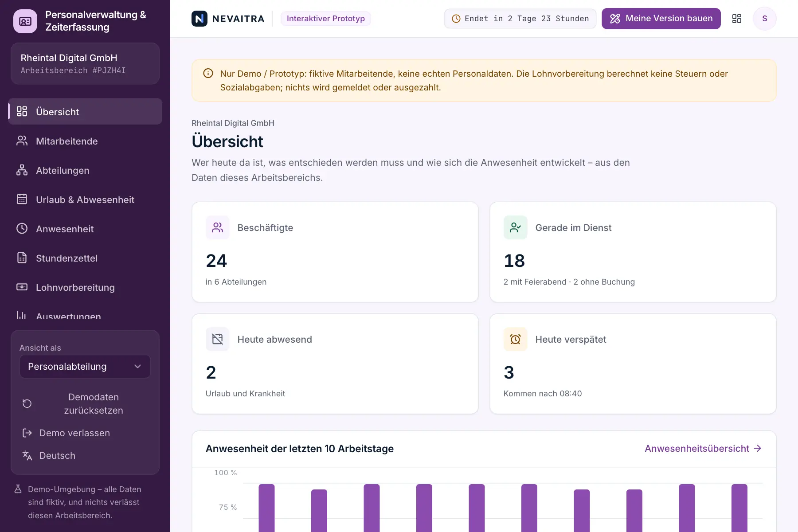Open Lohnvorbereitung menu item
The width and height of the screenshot is (798, 532).
coord(85,287)
